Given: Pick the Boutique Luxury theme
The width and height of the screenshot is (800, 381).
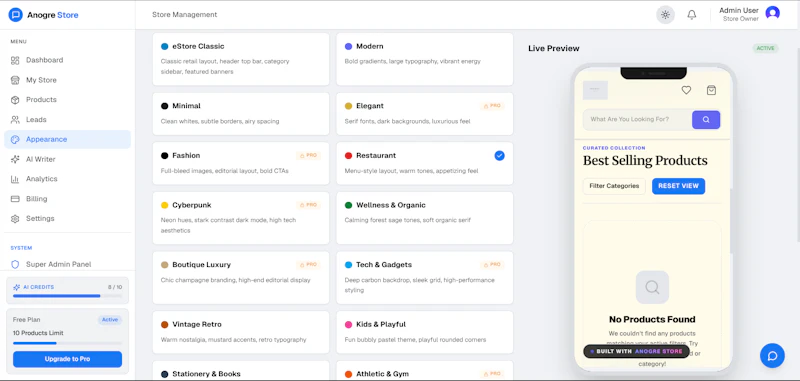Looking at the screenshot, I should coord(241,277).
